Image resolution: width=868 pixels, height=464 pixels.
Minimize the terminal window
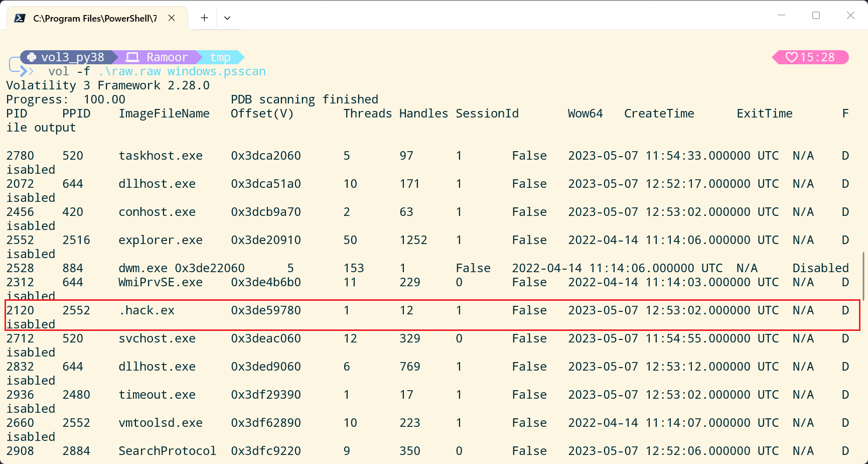coord(781,16)
